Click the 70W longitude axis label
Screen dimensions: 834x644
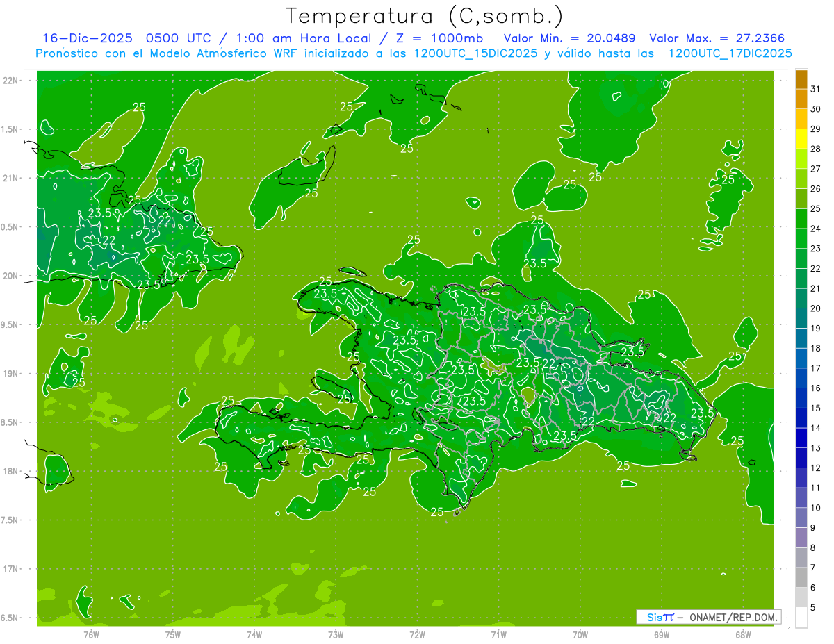point(580,635)
